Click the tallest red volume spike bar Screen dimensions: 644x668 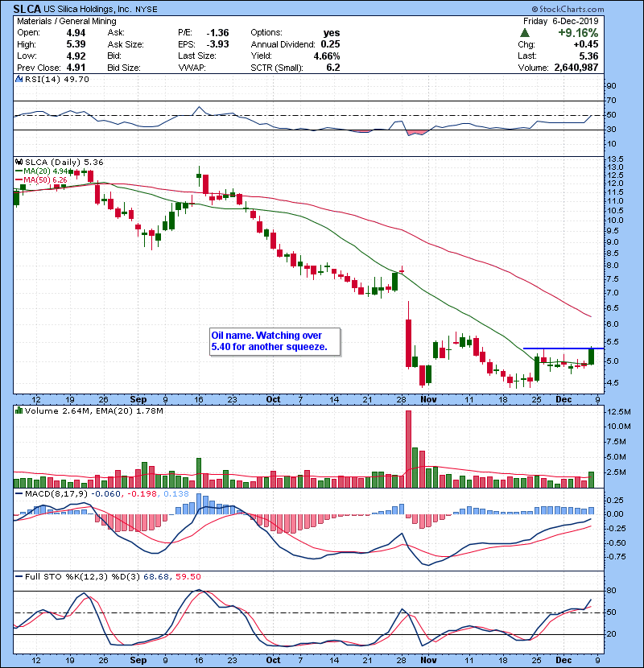point(408,449)
